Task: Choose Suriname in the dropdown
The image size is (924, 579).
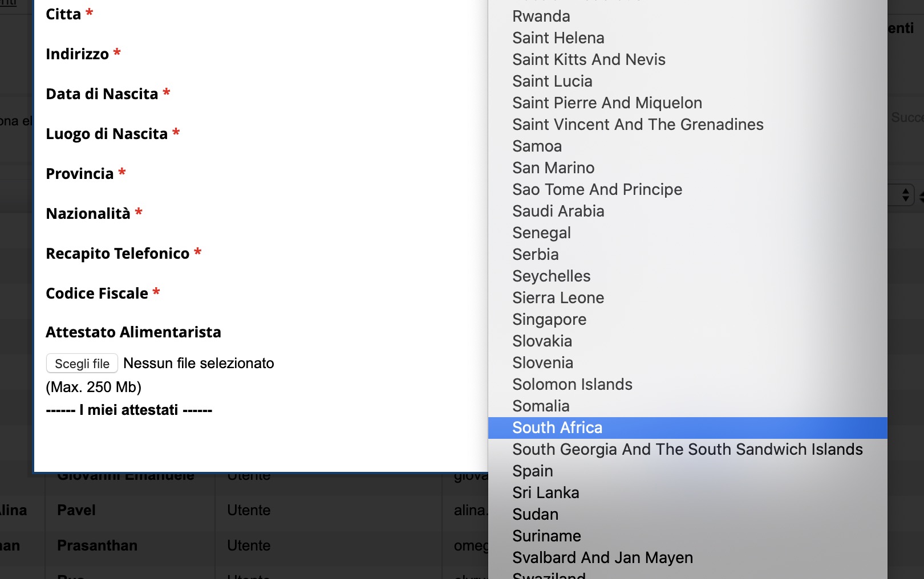Action: pyautogui.click(x=546, y=536)
